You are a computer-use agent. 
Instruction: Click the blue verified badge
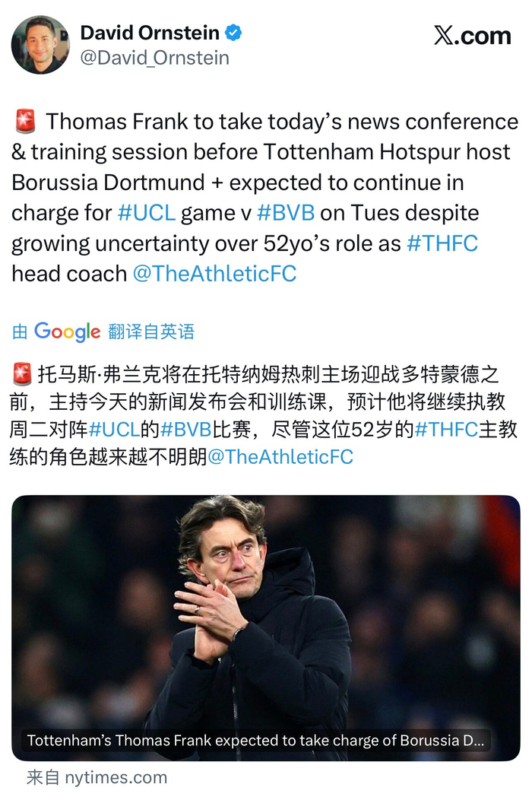point(233,33)
